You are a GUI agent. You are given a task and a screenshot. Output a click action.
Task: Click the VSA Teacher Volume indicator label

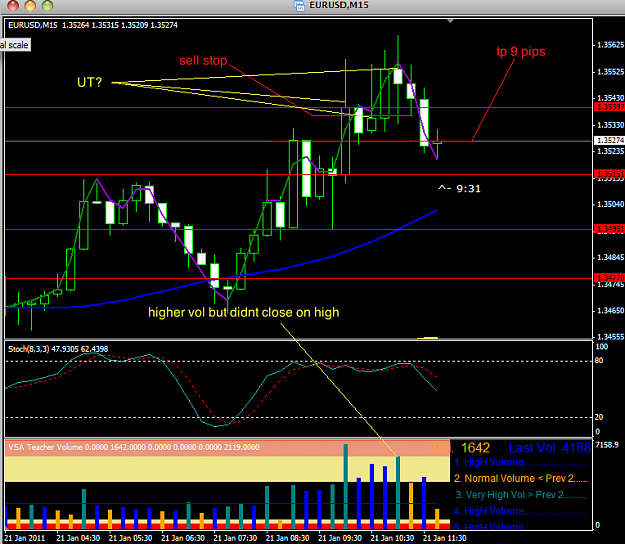point(134,447)
